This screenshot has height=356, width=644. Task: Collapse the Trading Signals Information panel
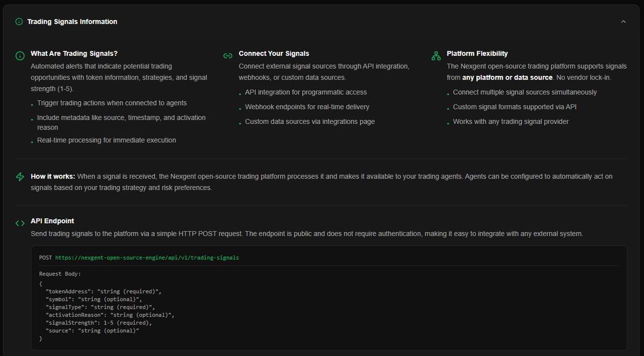(623, 22)
